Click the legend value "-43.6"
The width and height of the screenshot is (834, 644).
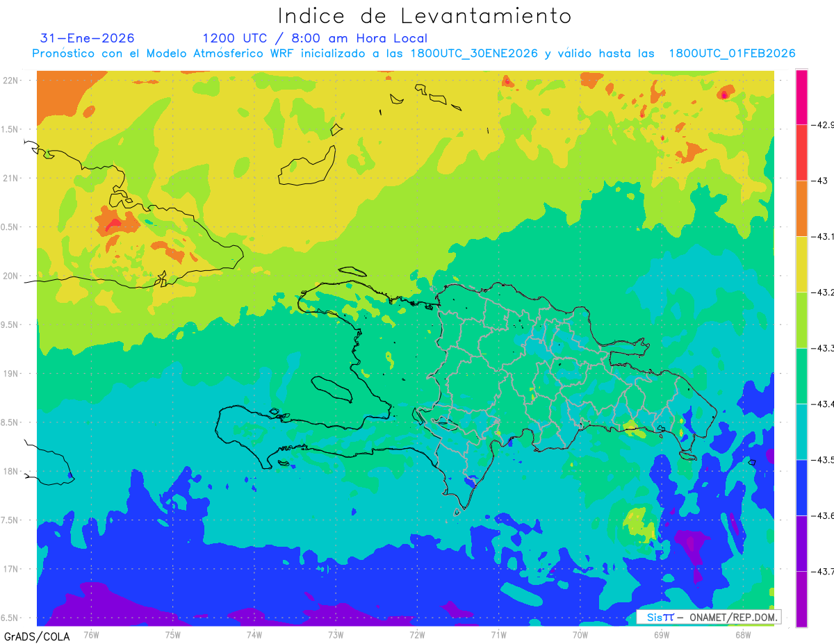coord(823,515)
